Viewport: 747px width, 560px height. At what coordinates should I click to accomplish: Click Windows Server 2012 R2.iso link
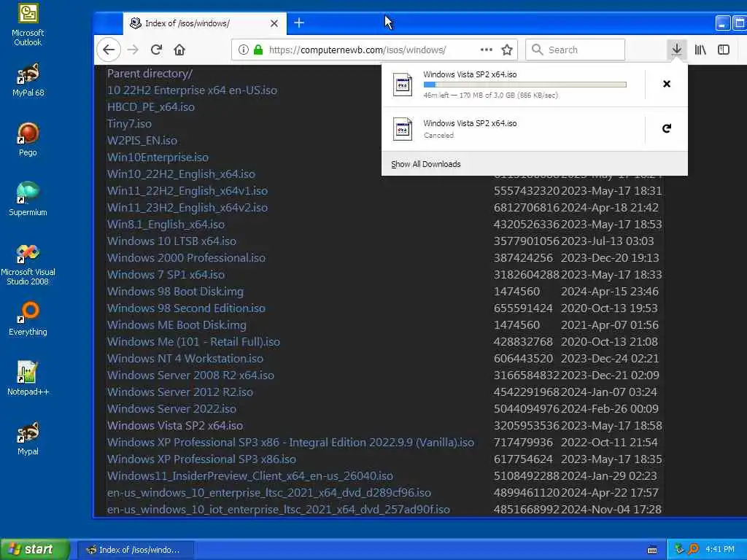click(180, 392)
